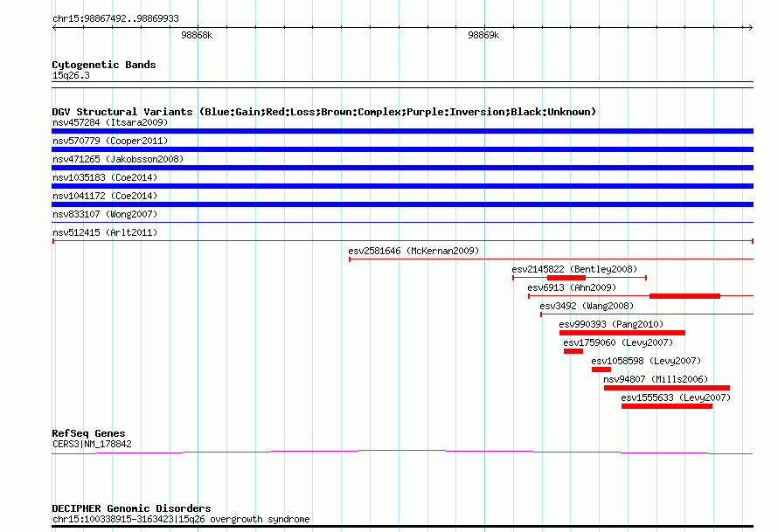Click the esv2145822 (Bentley2008) loss feature
The width and height of the screenshot is (778, 532).
click(566, 278)
